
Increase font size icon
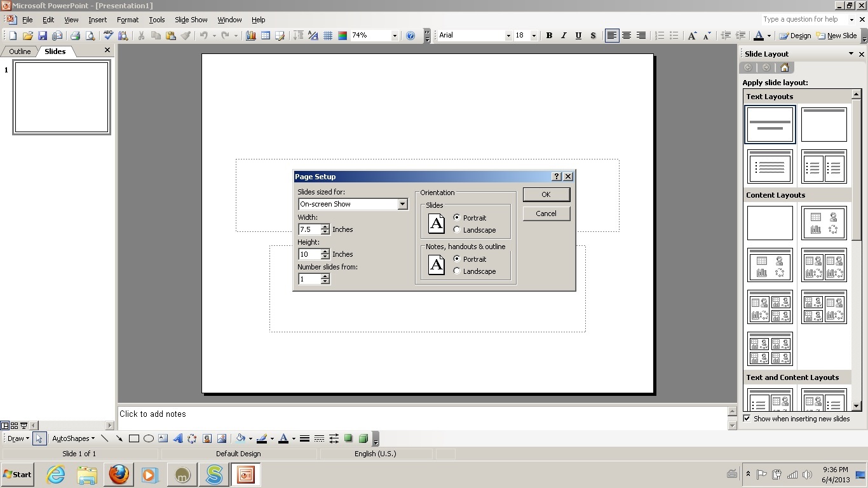pyautogui.click(x=693, y=36)
